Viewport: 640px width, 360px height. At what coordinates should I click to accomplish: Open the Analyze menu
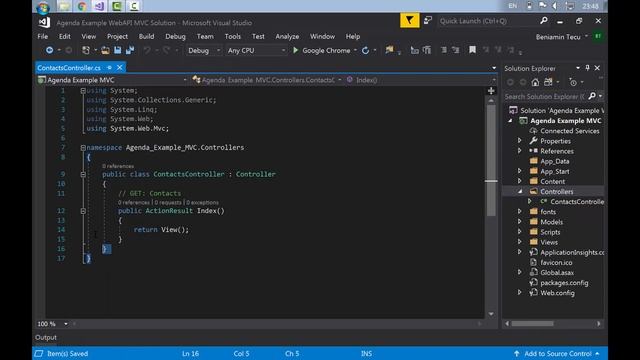click(x=287, y=36)
